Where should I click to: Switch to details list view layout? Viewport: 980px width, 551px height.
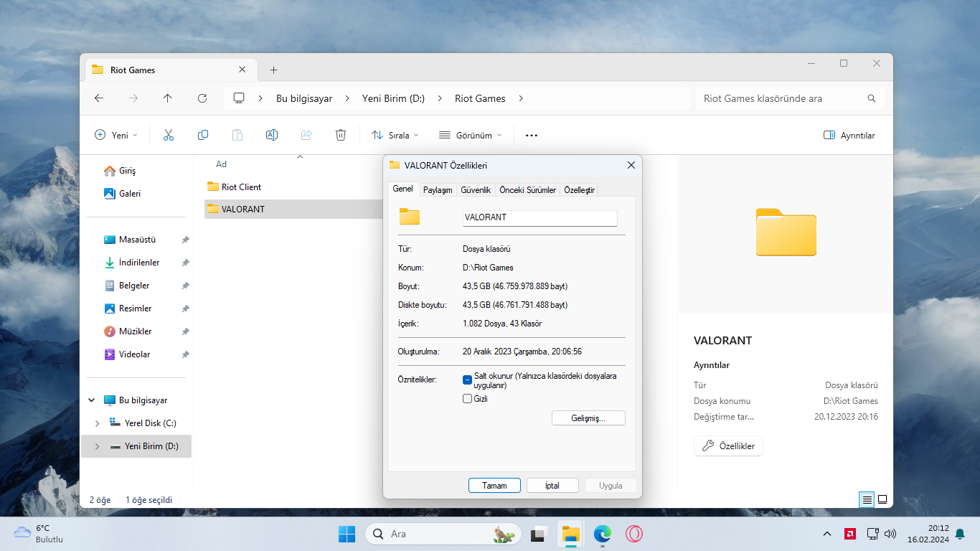click(x=867, y=499)
